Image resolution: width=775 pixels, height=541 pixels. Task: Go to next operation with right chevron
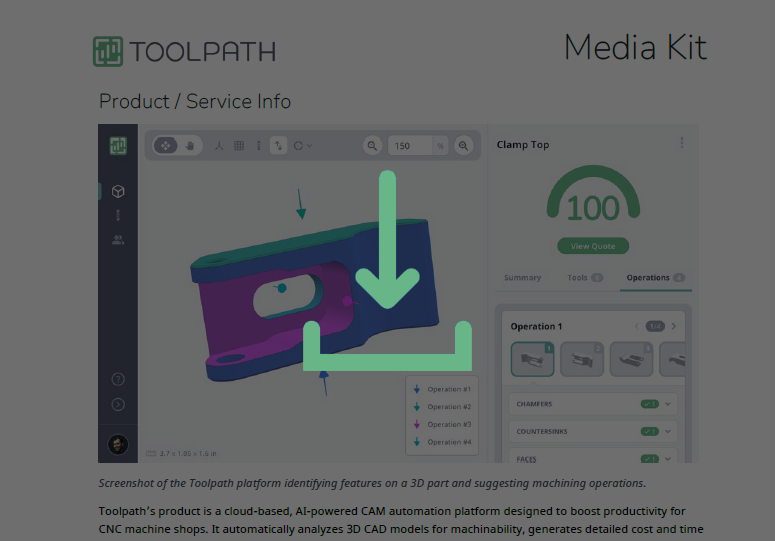674,327
